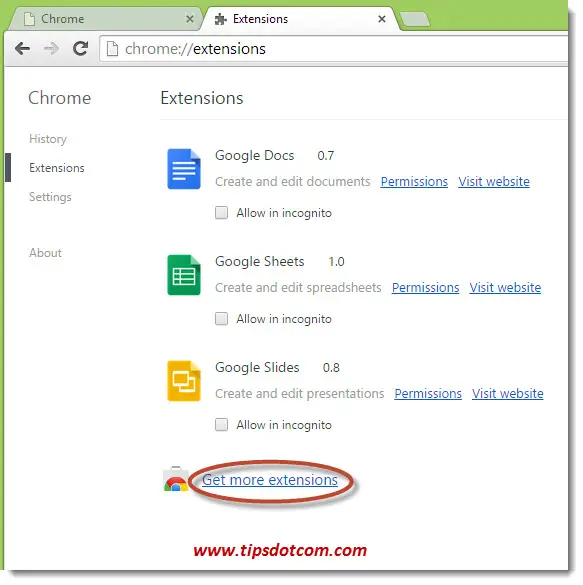Select the Extensions browser tab
The width and height of the screenshot is (583, 585).
[x=300, y=19]
